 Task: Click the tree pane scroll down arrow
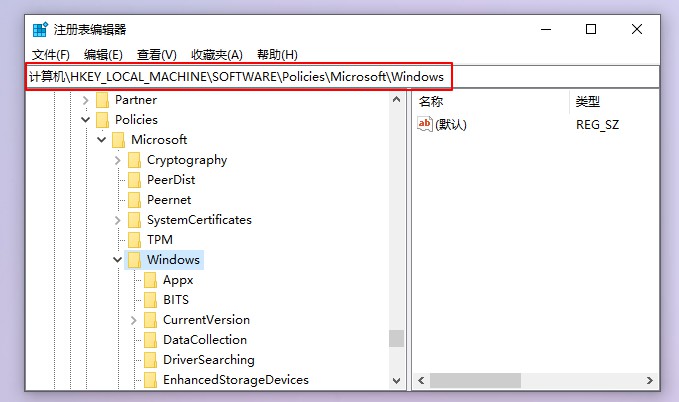tap(396, 381)
